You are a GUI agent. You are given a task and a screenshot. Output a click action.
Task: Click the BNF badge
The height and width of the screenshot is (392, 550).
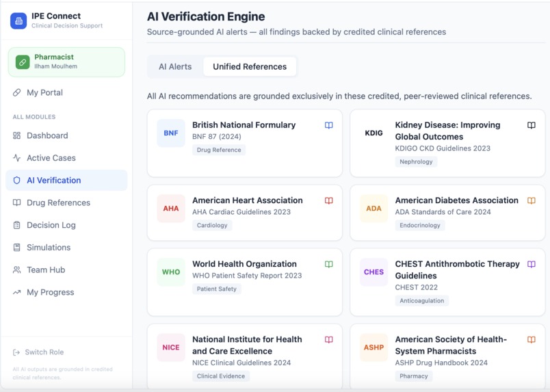click(x=171, y=133)
